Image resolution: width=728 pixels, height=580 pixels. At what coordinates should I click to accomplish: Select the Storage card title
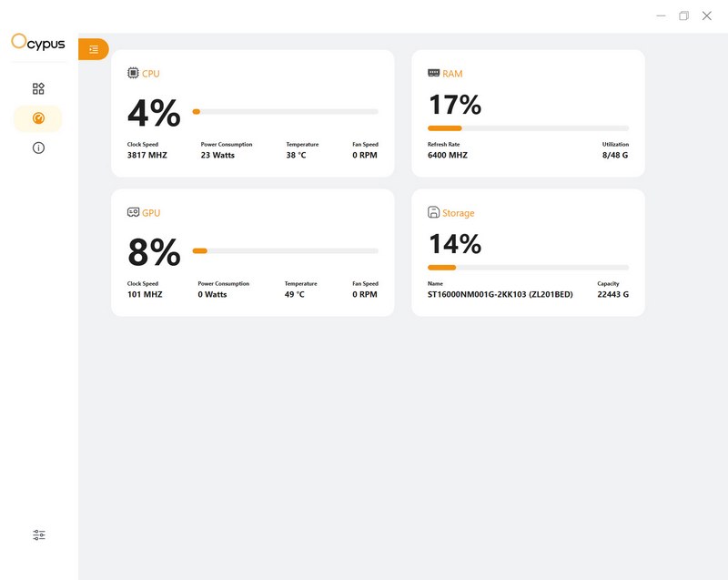pyautogui.click(x=458, y=213)
